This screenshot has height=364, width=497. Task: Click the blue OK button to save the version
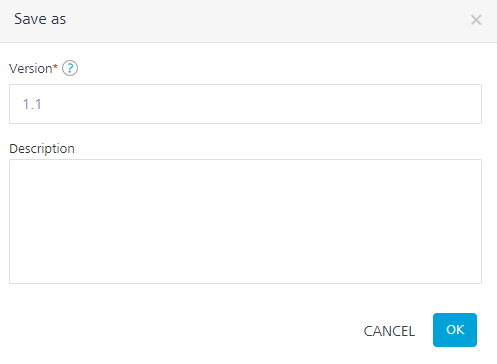pos(455,330)
